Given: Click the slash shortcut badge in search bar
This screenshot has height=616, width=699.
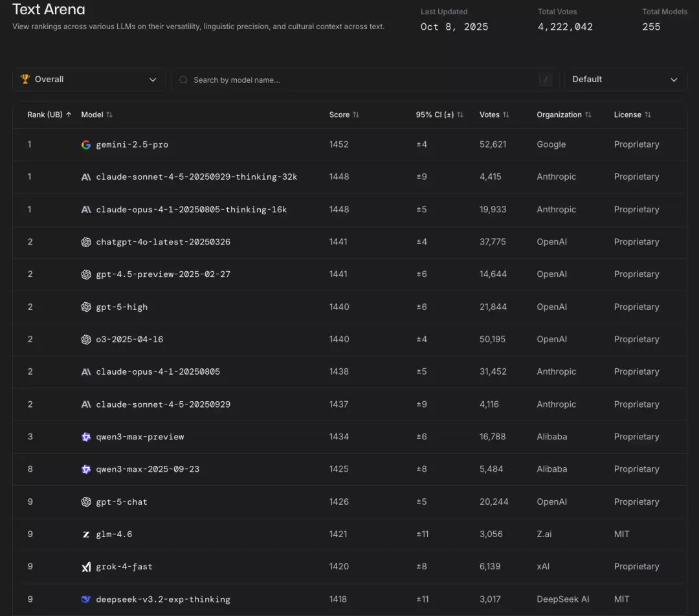Looking at the screenshot, I should coord(545,79).
